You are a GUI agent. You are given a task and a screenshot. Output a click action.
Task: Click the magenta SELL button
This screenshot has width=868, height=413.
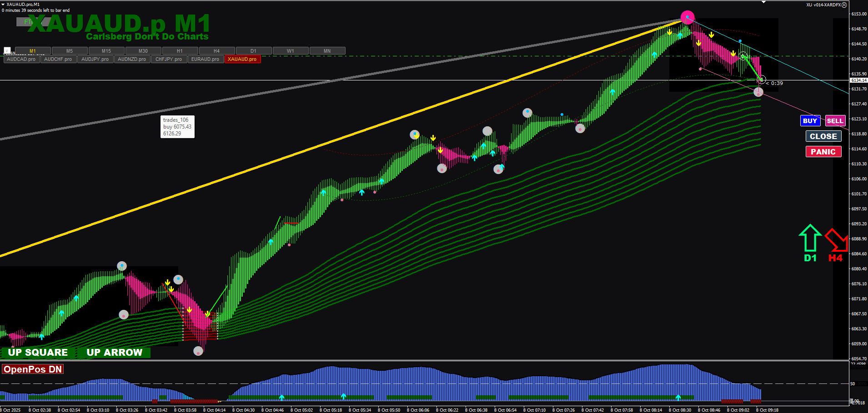click(x=835, y=121)
